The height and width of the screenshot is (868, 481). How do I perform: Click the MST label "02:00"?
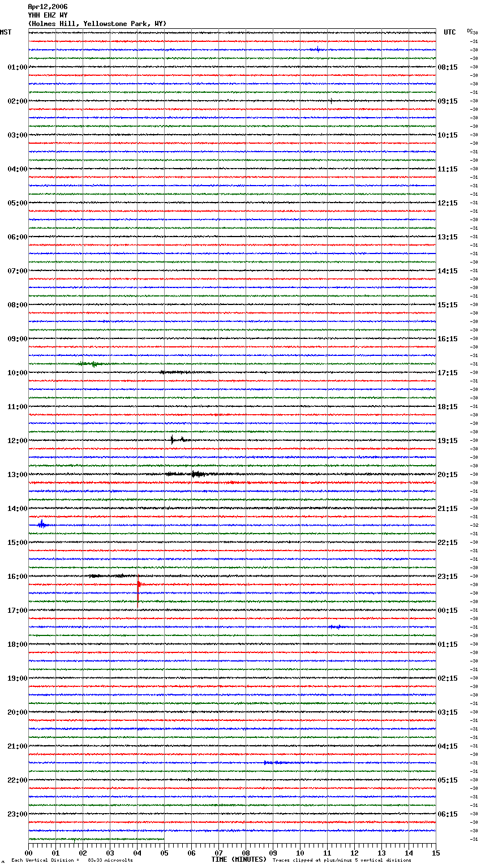18,101
